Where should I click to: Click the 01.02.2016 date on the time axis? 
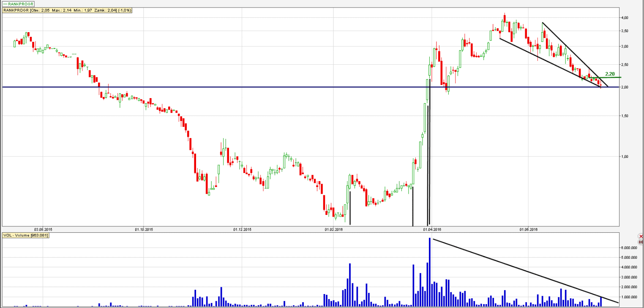tap(333, 230)
